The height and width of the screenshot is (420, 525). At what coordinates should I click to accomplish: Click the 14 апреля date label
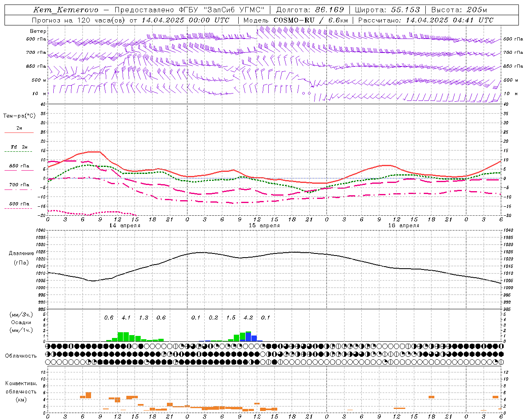[125, 226]
